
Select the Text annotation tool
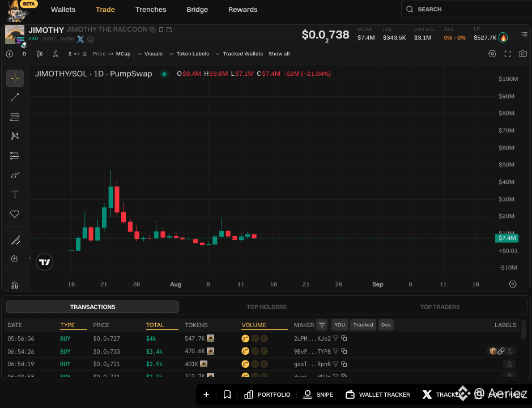click(x=15, y=194)
